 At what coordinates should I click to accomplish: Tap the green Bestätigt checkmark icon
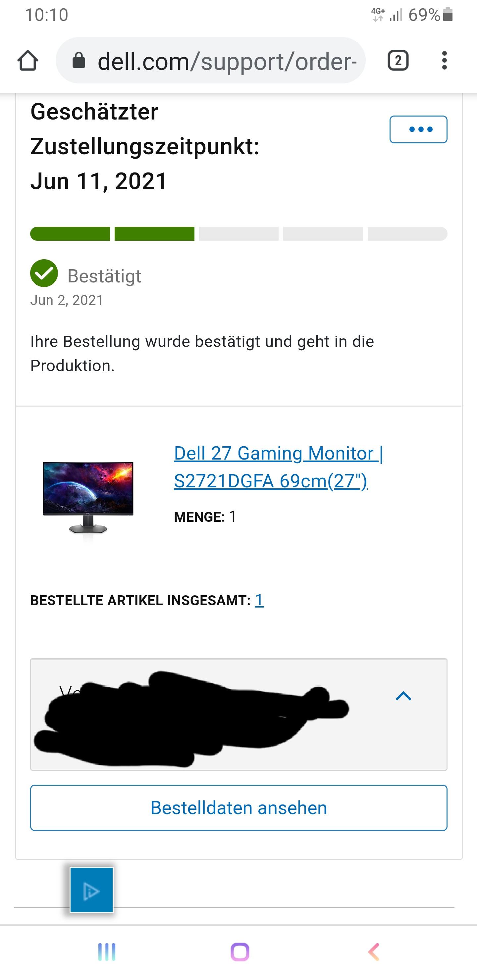pos(44,273)
